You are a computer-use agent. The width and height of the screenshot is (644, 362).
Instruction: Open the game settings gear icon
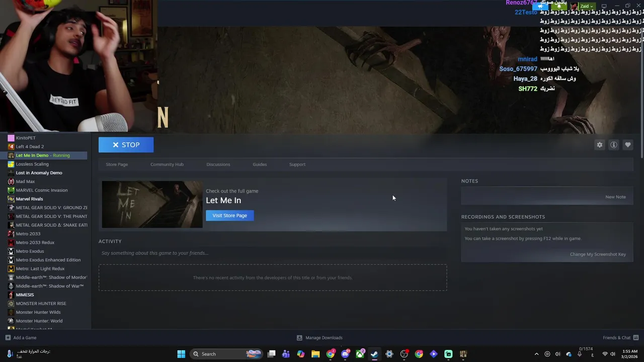[x=599, y=145]
